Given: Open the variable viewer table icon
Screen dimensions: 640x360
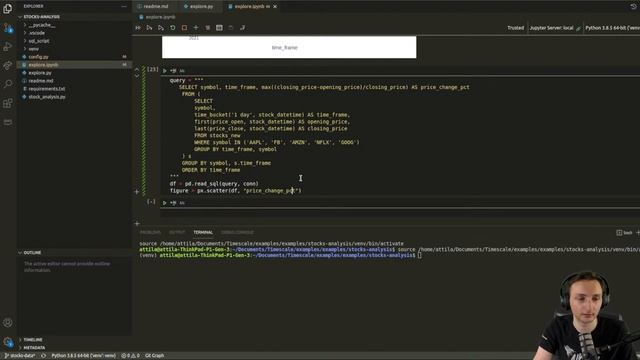Looking at the screenshot, I should point(219,28).
